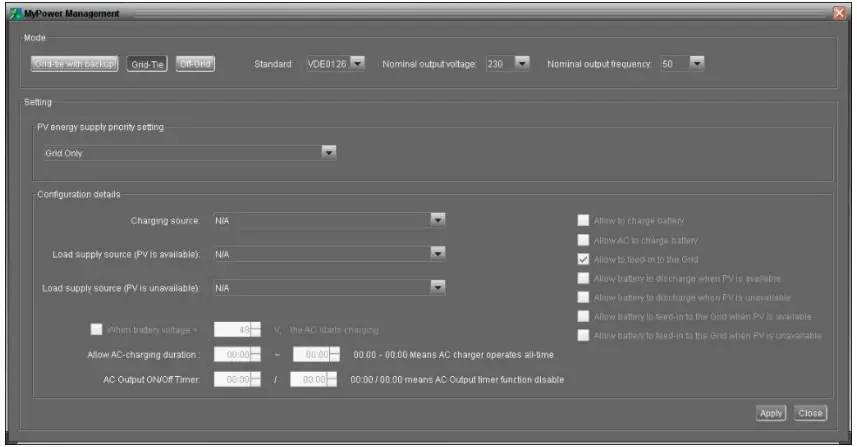The height and width of the screenshot is (447, 857).
Task: Open Charging source dropdown
Action: [437, 220]
